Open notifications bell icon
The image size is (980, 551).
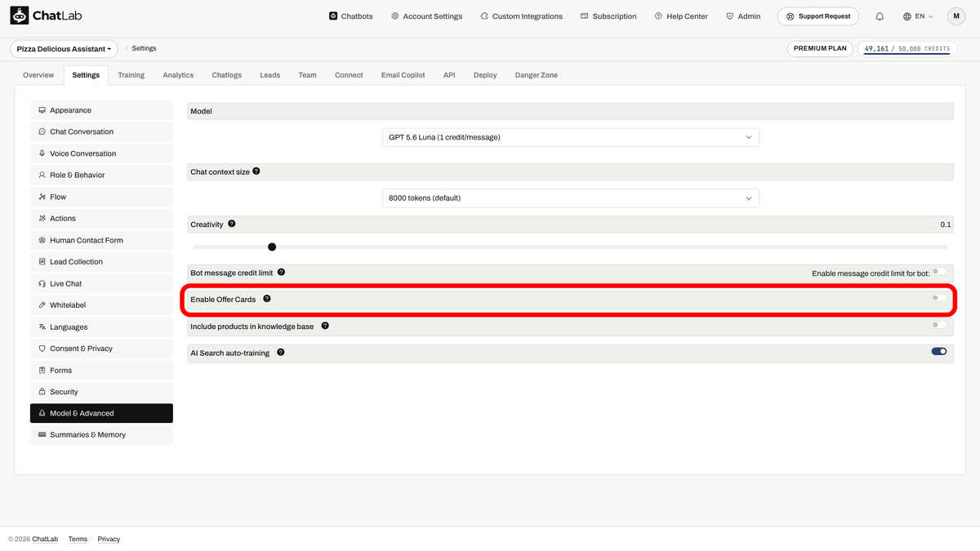tap(880, 16)
